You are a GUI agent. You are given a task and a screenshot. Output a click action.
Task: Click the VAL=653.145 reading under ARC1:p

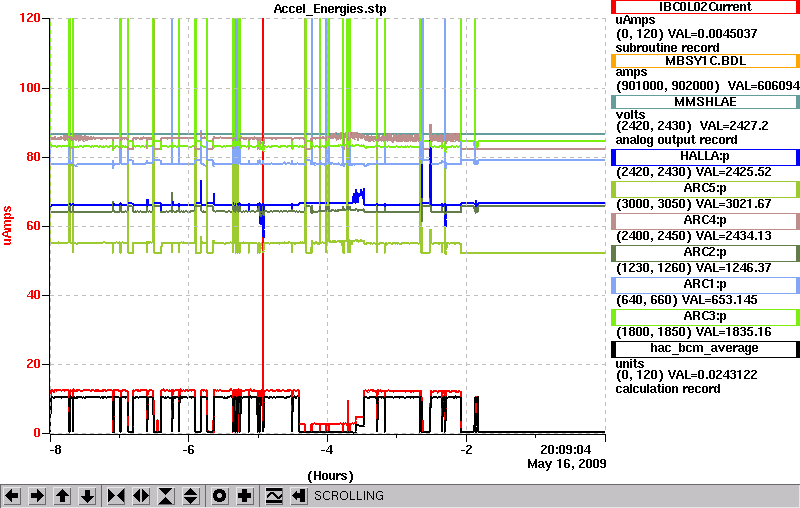(721, 300)
